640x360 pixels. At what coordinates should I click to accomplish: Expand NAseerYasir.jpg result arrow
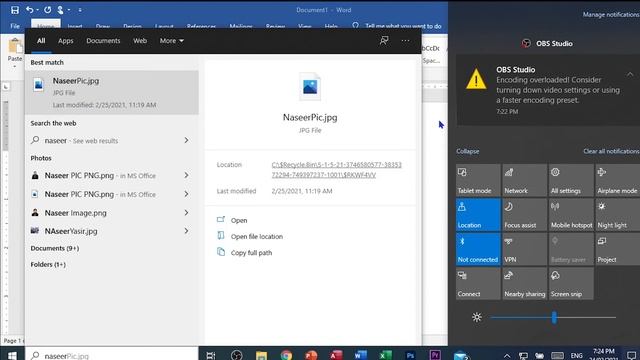(x=186, y=231)
